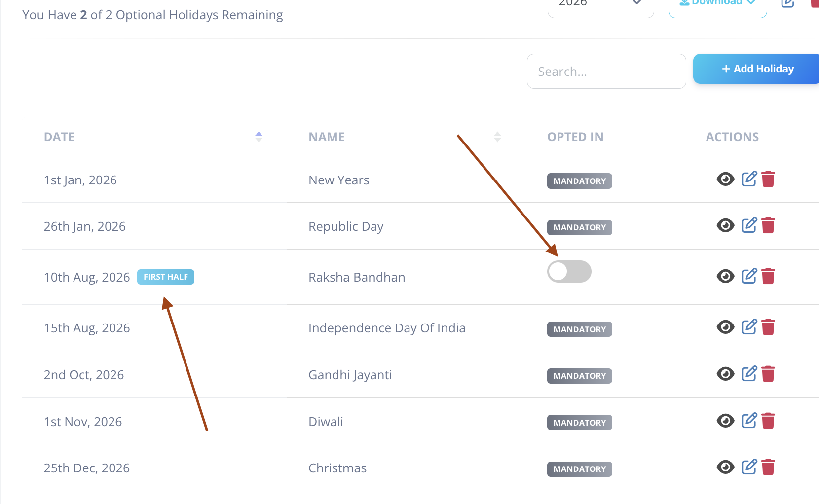The image size is (819, 504).
Task: Edit the Gandhi Jayanti holiday
Action: pos(749,374)
